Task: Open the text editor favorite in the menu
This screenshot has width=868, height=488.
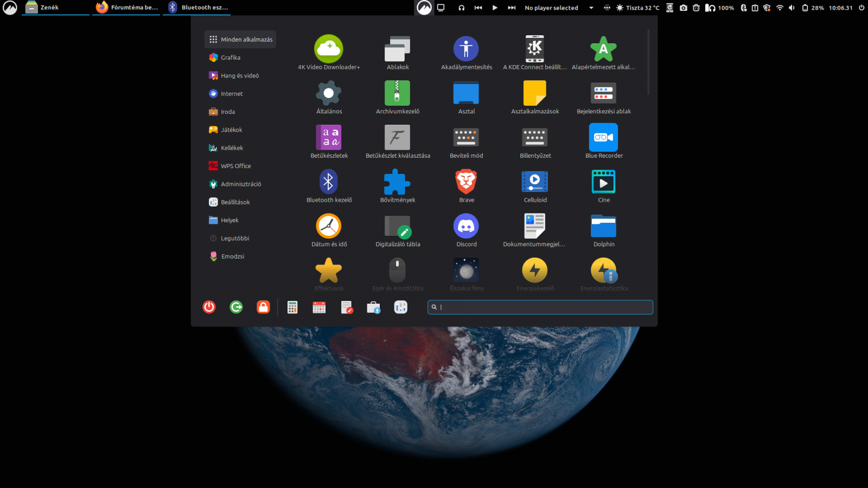Action: click(x=347, y=307)
